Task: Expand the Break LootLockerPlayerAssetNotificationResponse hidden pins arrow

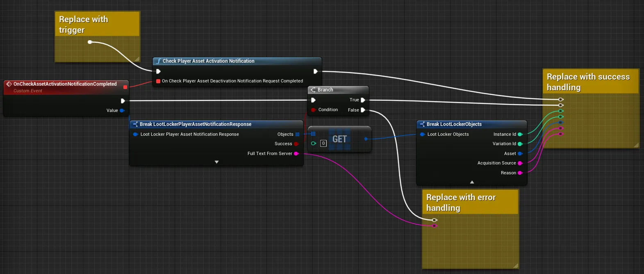Action: coord(217,162)
